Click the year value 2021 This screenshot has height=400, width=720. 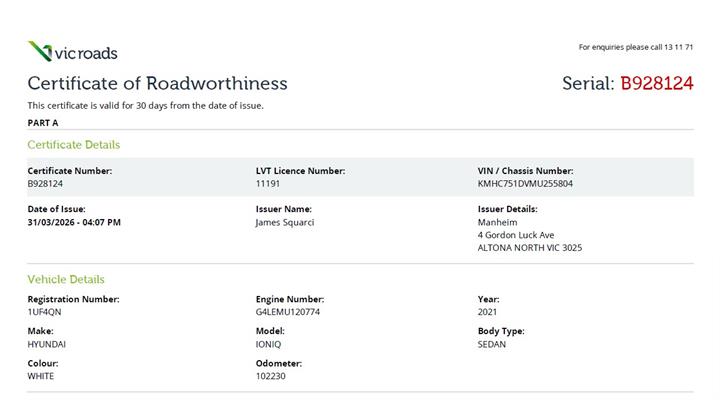[x=488, y=312]
